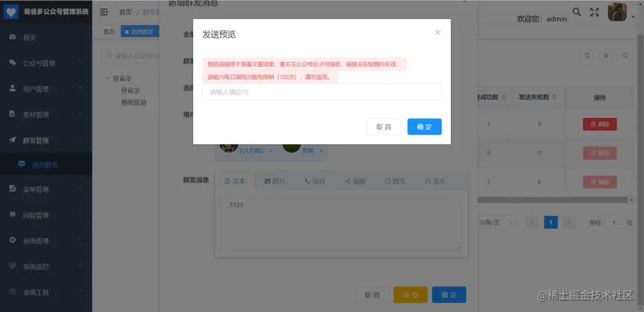This screenshot has height=312, width=644.
Task: Expand the 公众号管理 sidebar menu
Action: (x=46, y=63)
